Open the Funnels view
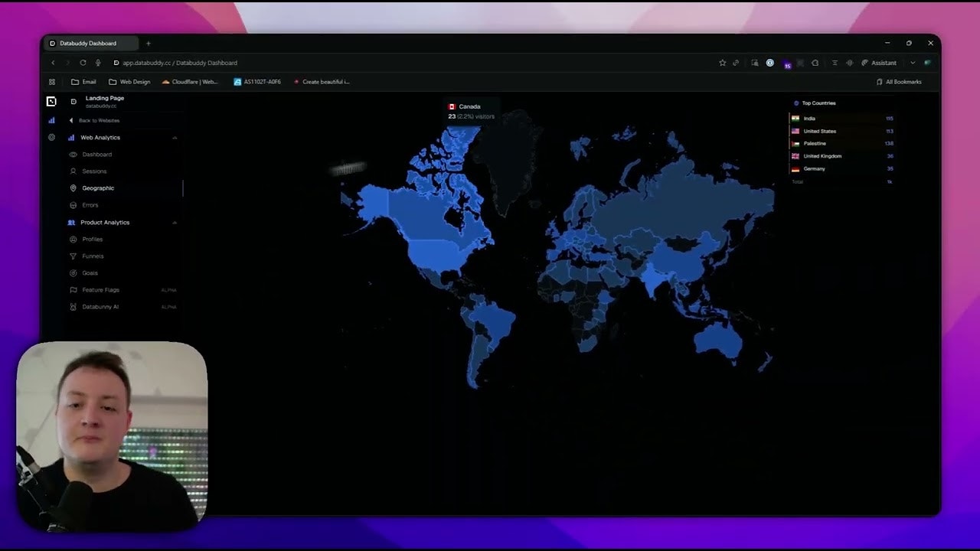The height and width of the screenshot is (551, 980). [x=93, y=256]
